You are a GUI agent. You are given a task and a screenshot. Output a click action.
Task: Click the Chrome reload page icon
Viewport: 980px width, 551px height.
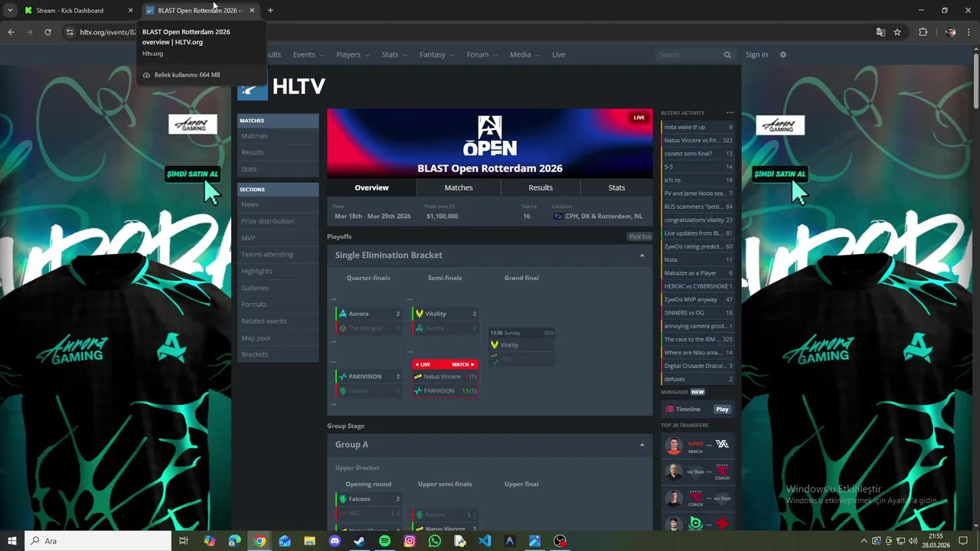click(x=47, y=32)
